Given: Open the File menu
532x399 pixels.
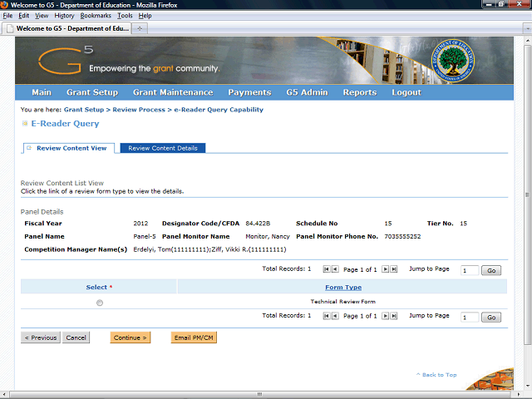Looking at the screenshot, I should 7,16.
